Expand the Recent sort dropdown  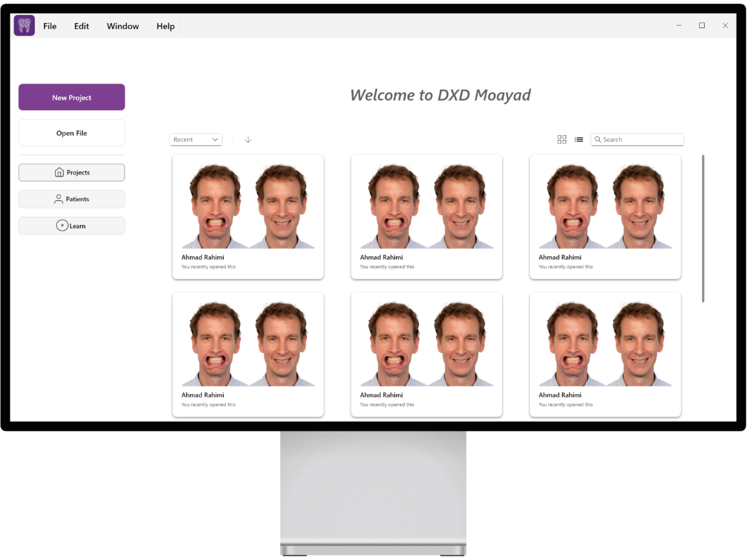(196, 140)
